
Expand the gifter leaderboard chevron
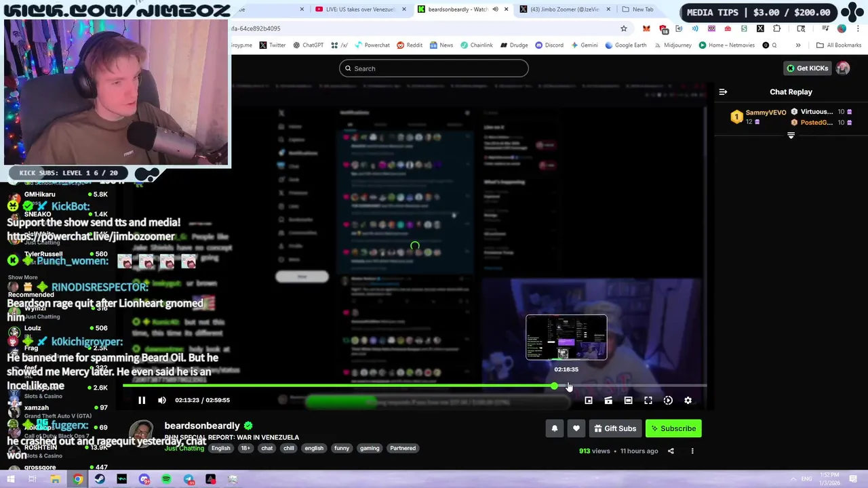pyautogui.click(x=791, y=136)
